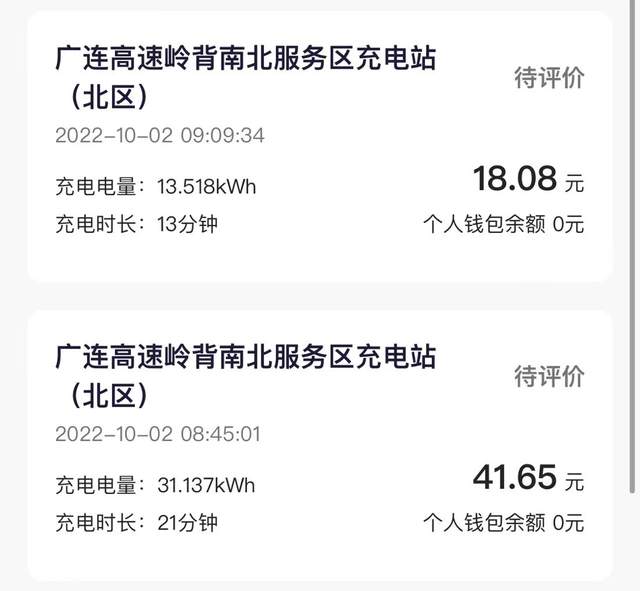Click 个人钱包余额 0元 in first order

(504, 224)
